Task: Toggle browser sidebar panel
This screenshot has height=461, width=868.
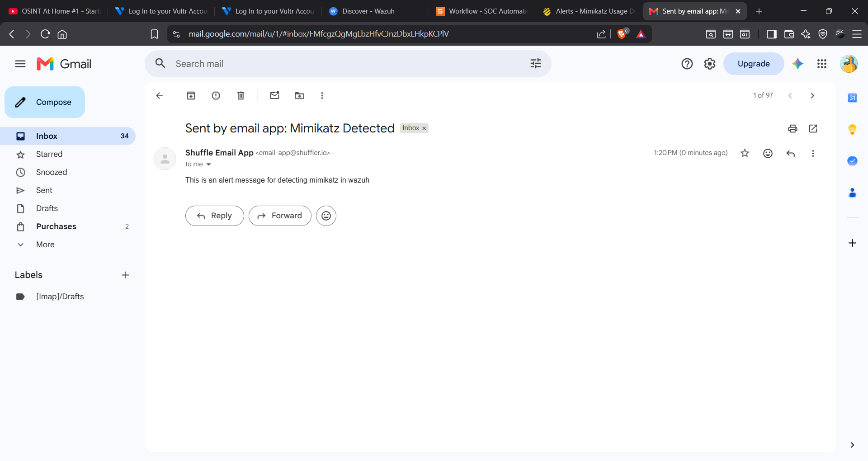Action: pos(771,34)
